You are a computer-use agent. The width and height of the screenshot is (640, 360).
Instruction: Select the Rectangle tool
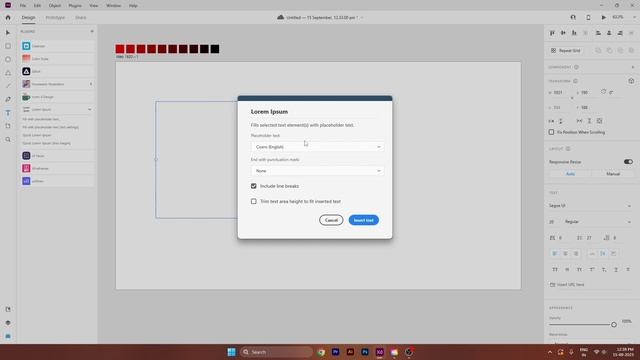tap(8, 46)
